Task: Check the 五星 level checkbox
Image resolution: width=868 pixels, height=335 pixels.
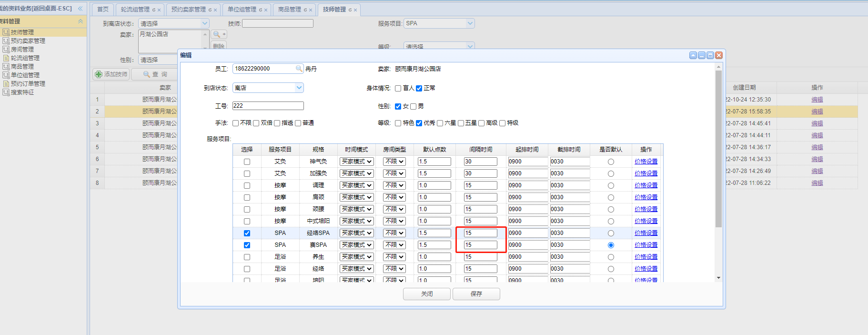Action: (x=461, y=123)
